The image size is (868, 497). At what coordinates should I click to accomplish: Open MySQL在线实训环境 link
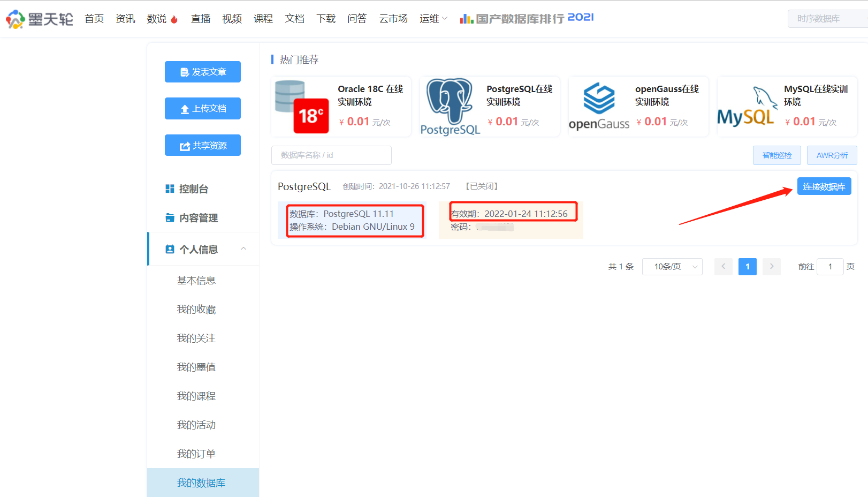[816, 95]
